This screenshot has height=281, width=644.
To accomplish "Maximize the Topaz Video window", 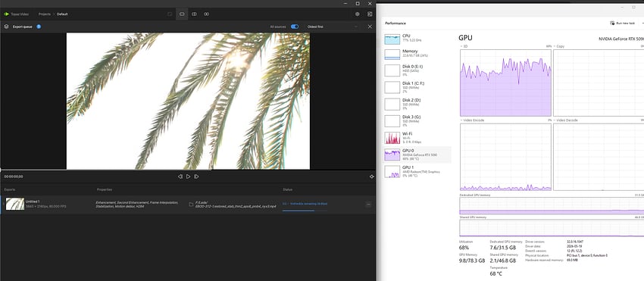I will (x=358, y=3).
